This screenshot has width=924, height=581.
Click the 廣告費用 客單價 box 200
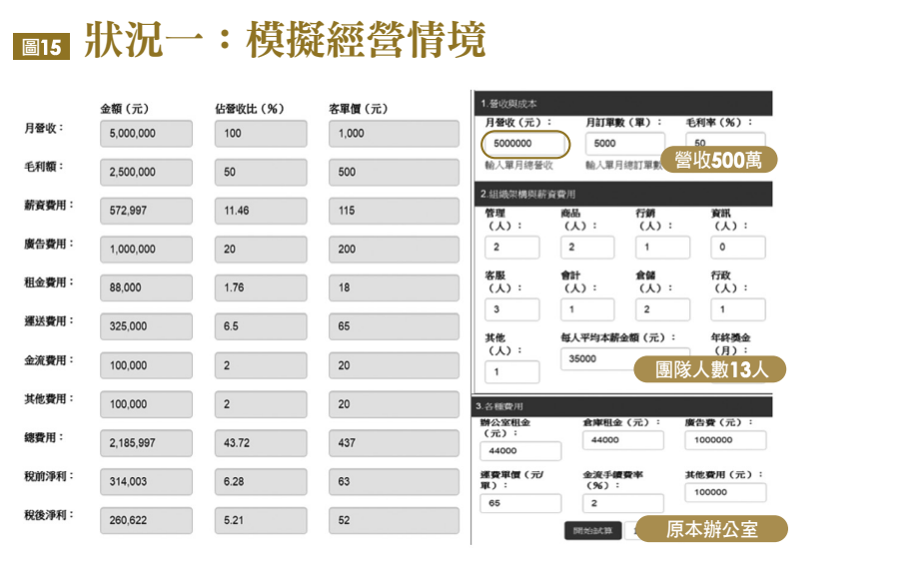[x=394, y=250]
